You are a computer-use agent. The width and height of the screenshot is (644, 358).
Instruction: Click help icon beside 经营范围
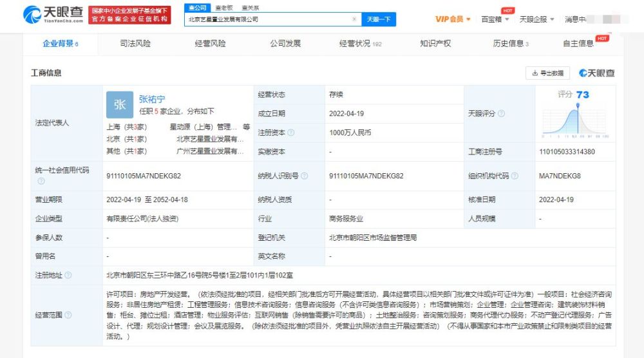click(68, 316)
